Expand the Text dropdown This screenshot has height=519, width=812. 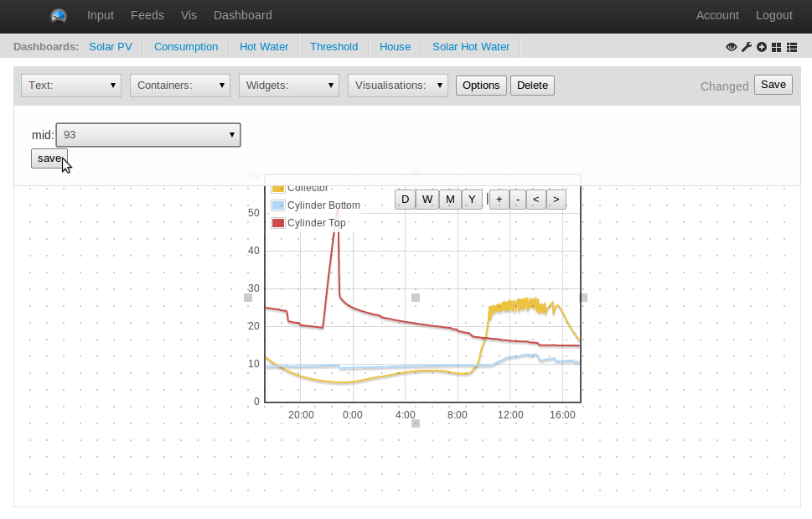pyautogui.click(x=71, y=86)
